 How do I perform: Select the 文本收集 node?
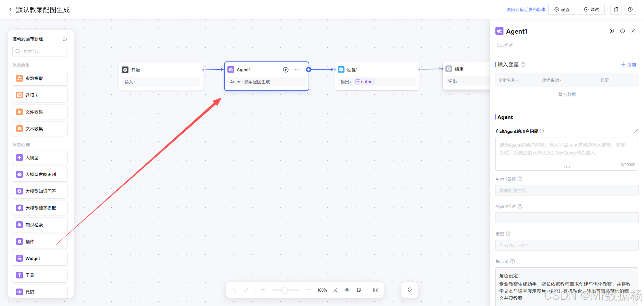point(40,129)
